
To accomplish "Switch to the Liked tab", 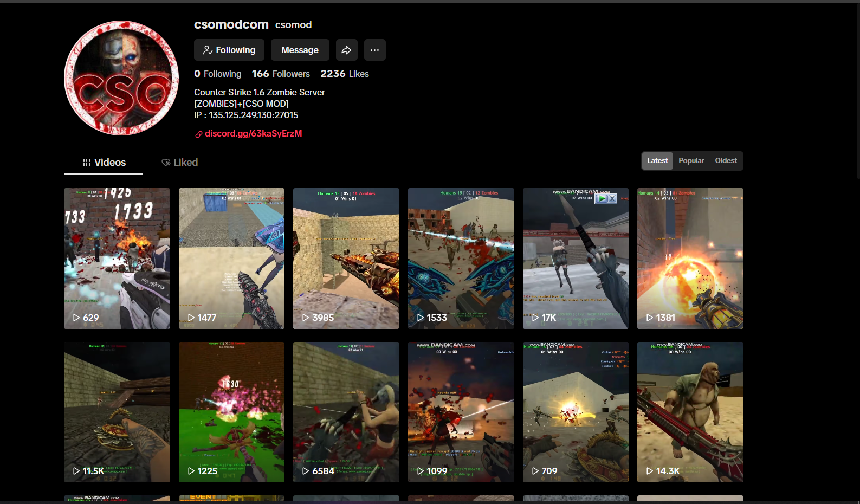I will click(x=179, y=163).
